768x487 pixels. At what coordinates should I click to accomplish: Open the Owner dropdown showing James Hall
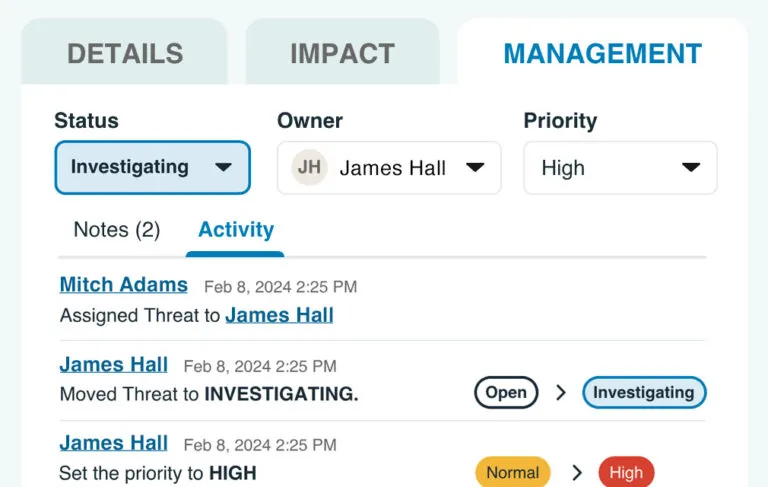click(x=389, y=168)
